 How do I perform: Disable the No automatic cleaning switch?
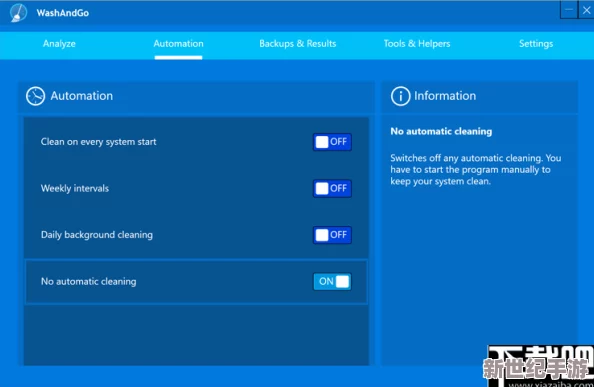(332, 281)
